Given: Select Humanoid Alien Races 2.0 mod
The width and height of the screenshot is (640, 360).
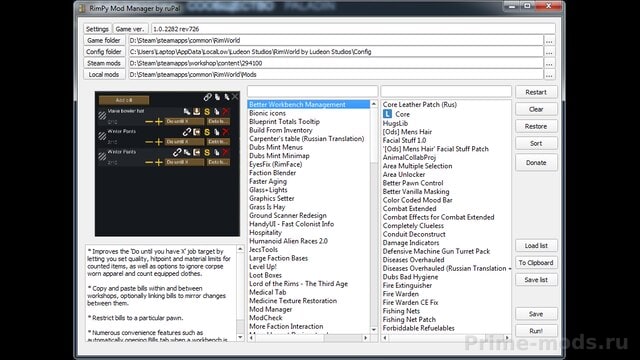Looking at the screenshot, I should click(x=289, y=241).
